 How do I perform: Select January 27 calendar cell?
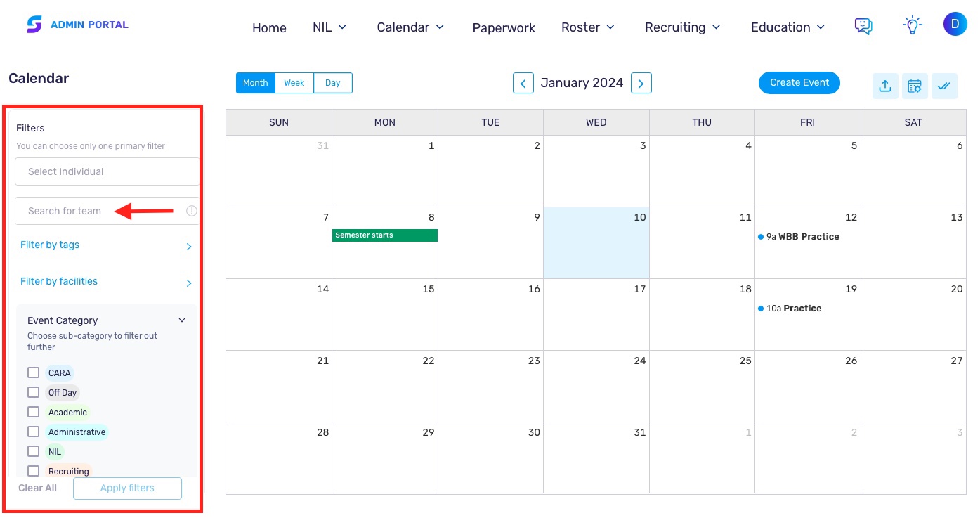tap(913, 386)
